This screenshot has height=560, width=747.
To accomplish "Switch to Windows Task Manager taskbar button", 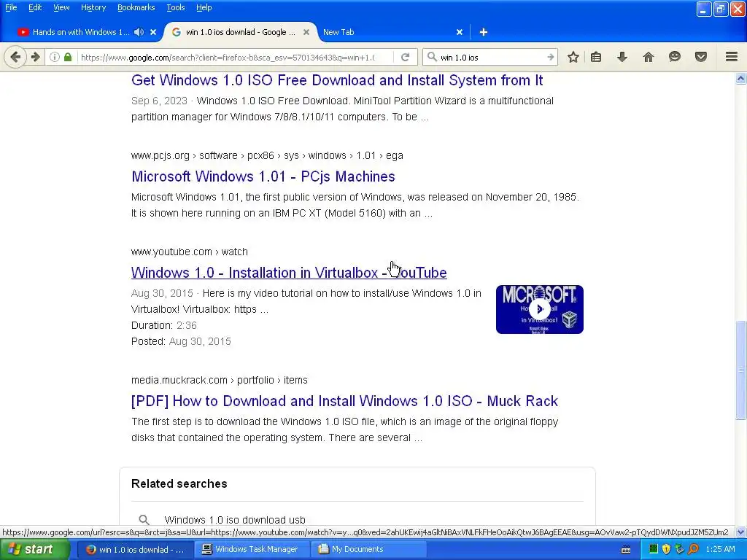I will pos(251,549).
